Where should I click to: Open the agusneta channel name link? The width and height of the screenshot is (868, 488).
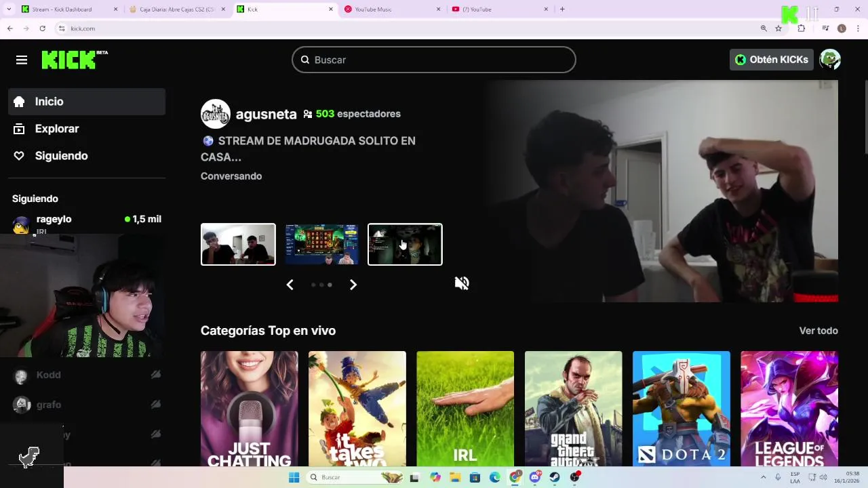(x=266, y=114)
